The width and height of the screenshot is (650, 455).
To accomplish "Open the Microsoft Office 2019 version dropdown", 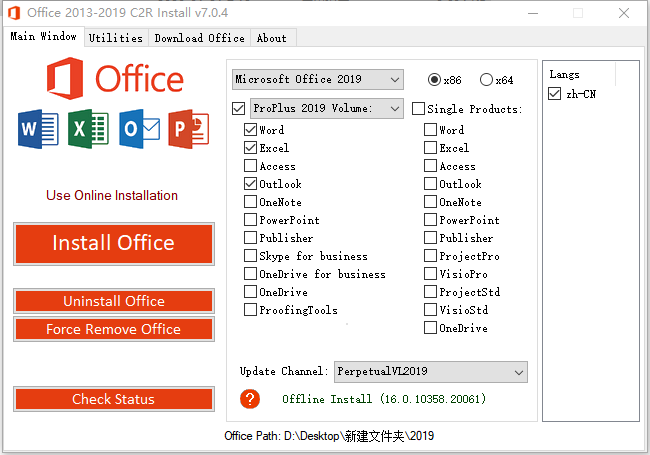I will 318,79.
